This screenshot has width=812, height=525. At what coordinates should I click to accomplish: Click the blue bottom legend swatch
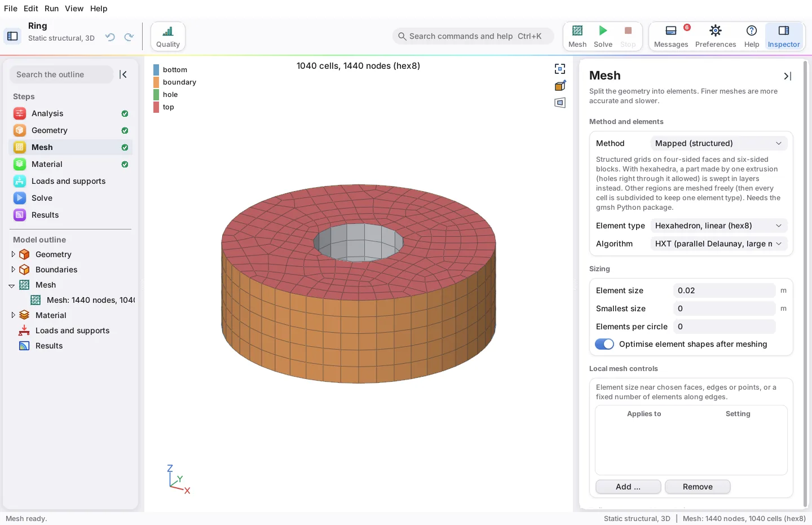click(156, 70)
